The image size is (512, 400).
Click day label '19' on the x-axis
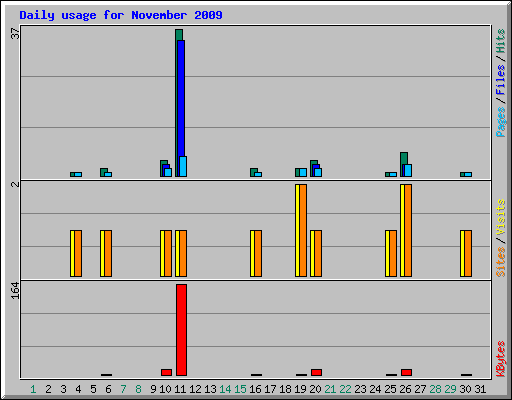(x=300, y=389)
